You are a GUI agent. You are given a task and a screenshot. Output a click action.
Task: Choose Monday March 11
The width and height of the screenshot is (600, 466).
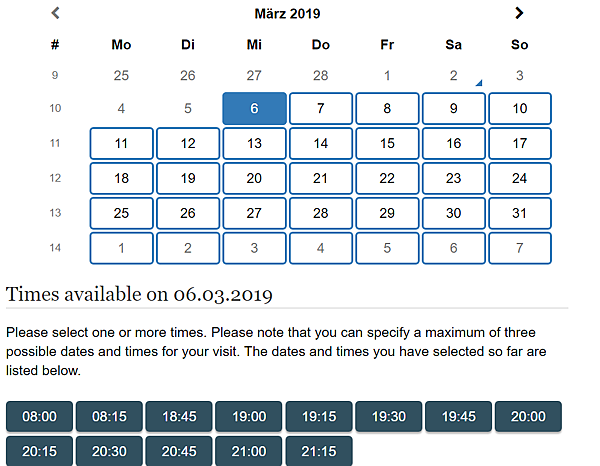(121, 143)
